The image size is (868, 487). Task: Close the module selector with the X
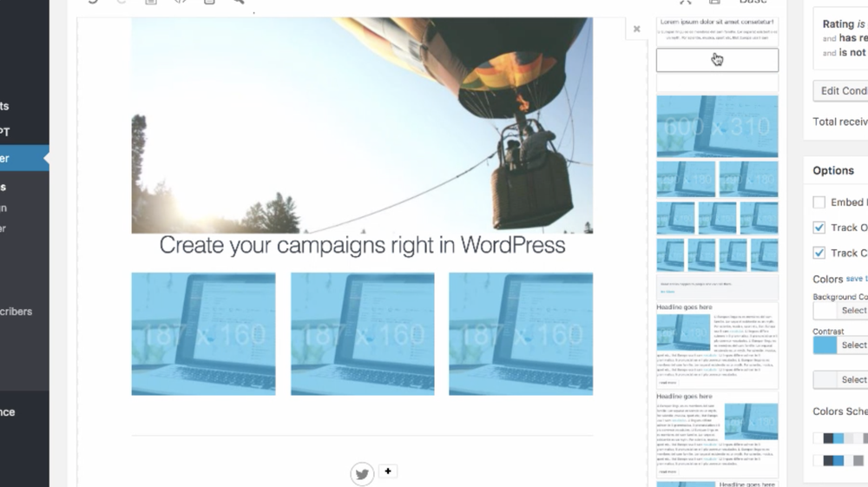tap(636, 29)
